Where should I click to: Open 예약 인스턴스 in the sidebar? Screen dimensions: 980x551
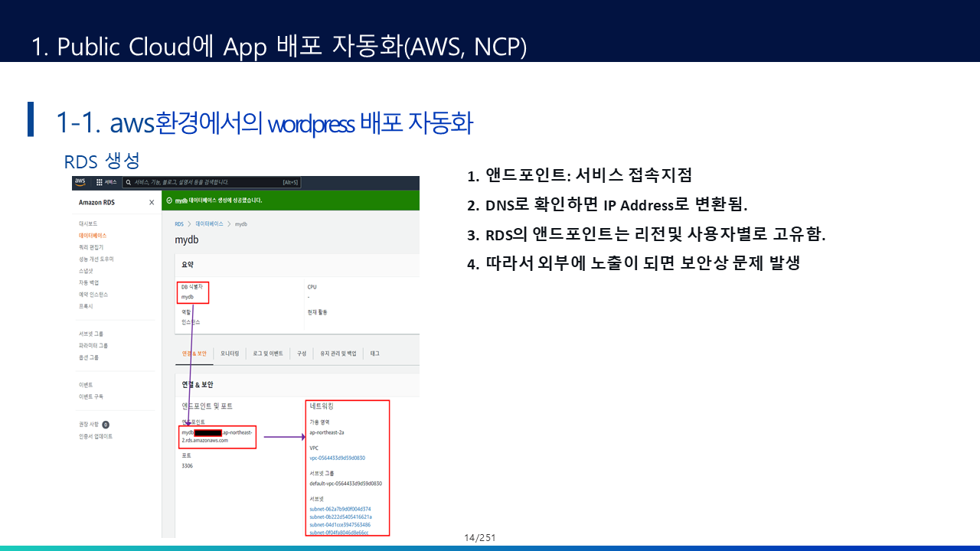93,294
